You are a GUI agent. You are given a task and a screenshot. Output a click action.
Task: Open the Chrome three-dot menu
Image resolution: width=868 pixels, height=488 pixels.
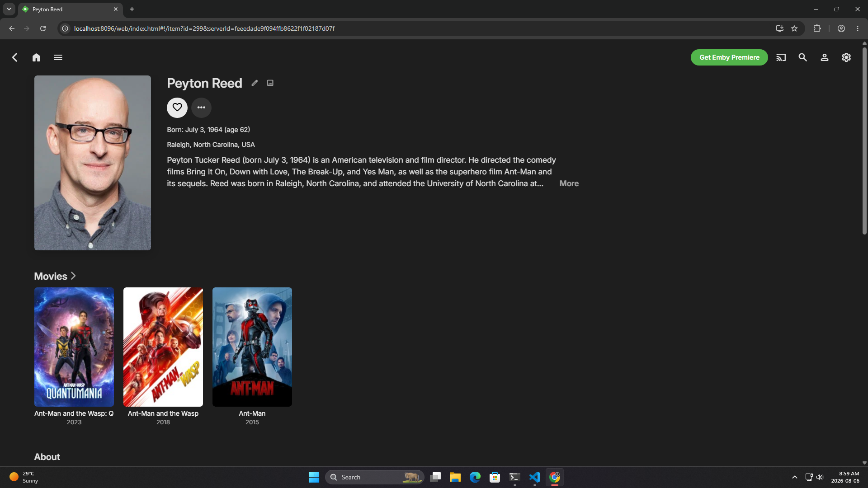pyautogui.click(x=858, y=28)
